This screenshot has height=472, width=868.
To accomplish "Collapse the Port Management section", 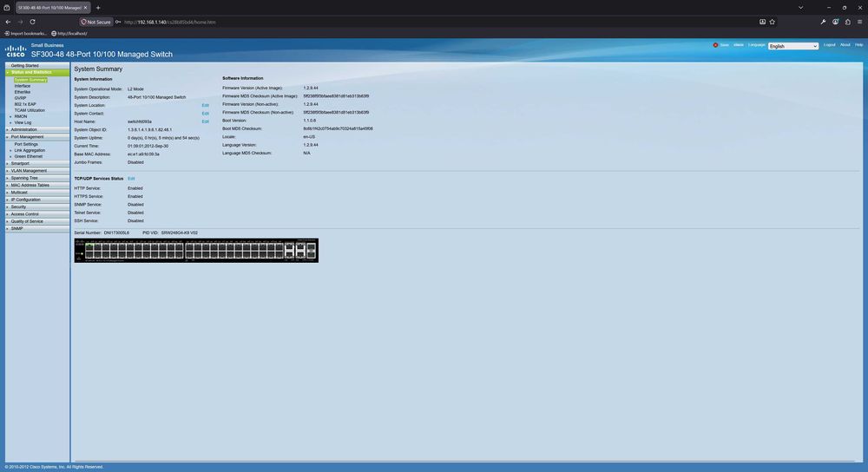I will (x=37, y=137).
